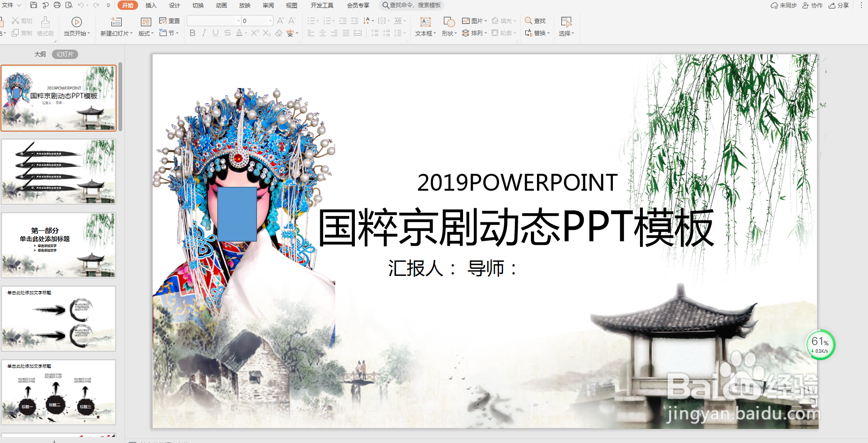Click the 61% speed progress circle

(x=820, y=345)
